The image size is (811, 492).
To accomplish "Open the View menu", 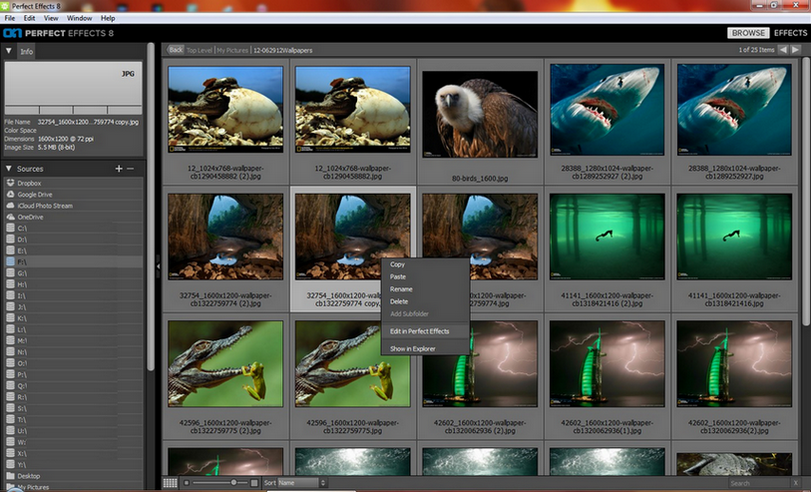I will pos(51,18).
